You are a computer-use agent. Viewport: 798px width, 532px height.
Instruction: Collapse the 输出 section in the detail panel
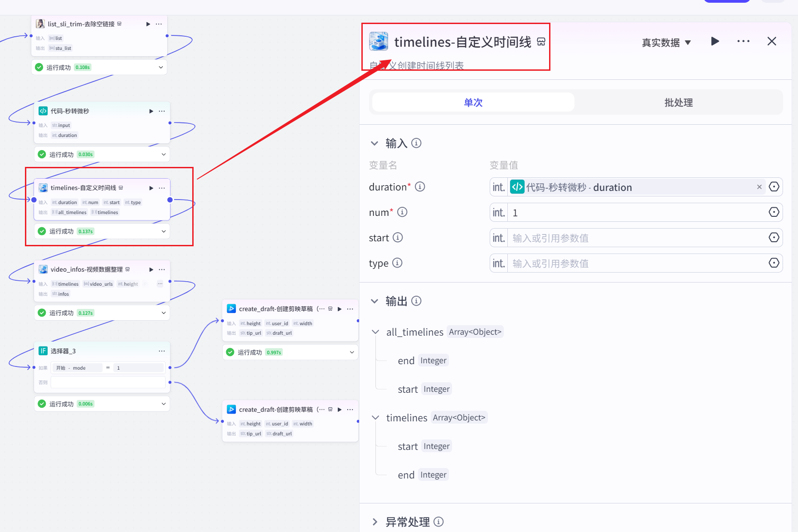pyautogui.click(x=375, y=301)
